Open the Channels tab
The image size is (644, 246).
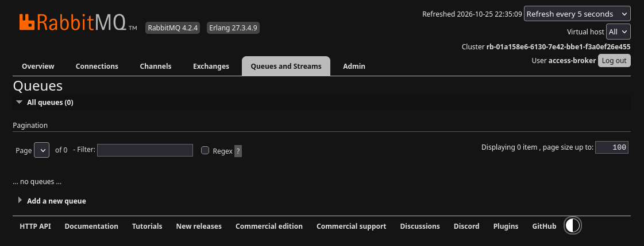[x=156, y=66]
